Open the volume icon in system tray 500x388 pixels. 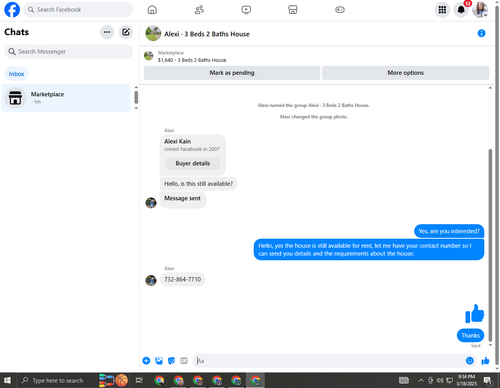[440, 380]
